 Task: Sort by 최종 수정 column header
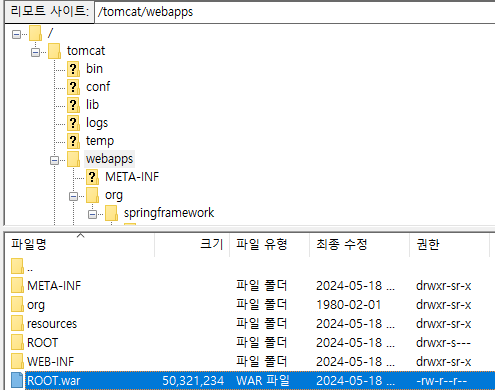coord(360,244)
